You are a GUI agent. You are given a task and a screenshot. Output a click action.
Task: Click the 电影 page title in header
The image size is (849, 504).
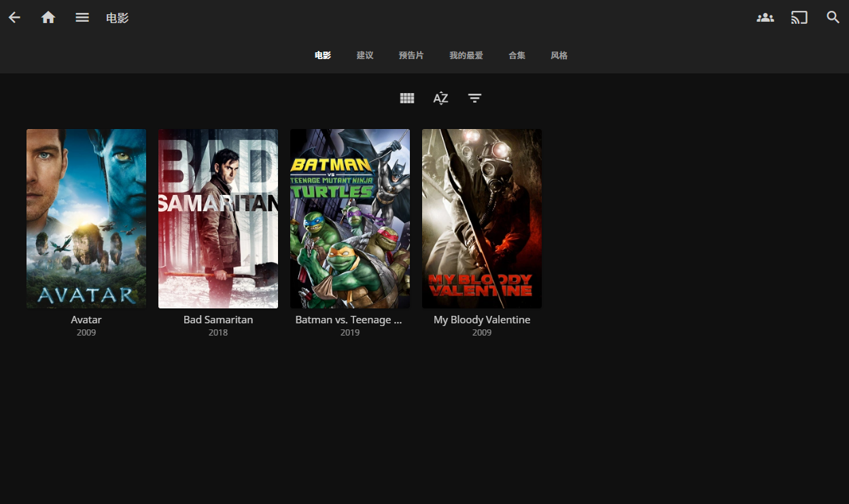click(118, 18)
